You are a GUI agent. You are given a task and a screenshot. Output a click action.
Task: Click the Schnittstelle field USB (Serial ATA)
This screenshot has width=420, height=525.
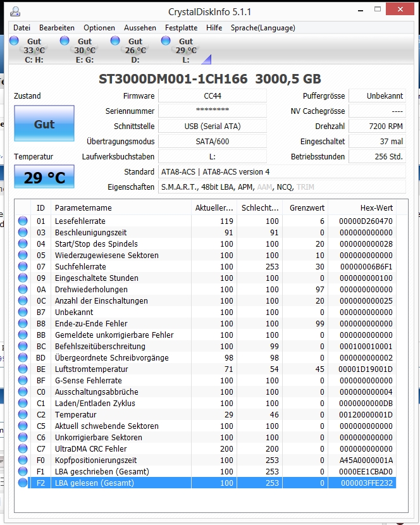point(213,127)
